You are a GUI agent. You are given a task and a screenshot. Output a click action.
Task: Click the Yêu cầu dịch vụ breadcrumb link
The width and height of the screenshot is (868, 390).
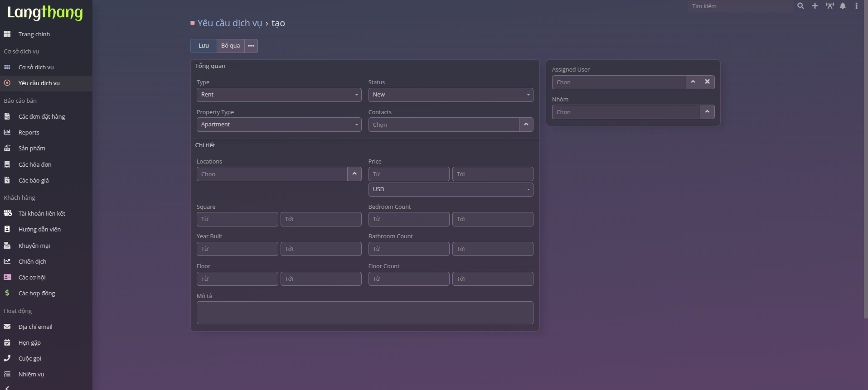coord(230,23)
